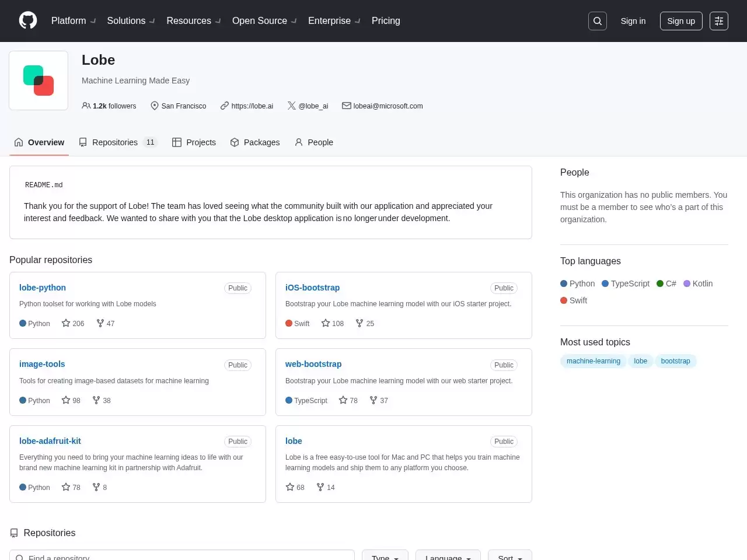The width and height of the screenshot is (747, 560).
Task: Select the machine-learning topic tag
Action: [x=594, y=361]
